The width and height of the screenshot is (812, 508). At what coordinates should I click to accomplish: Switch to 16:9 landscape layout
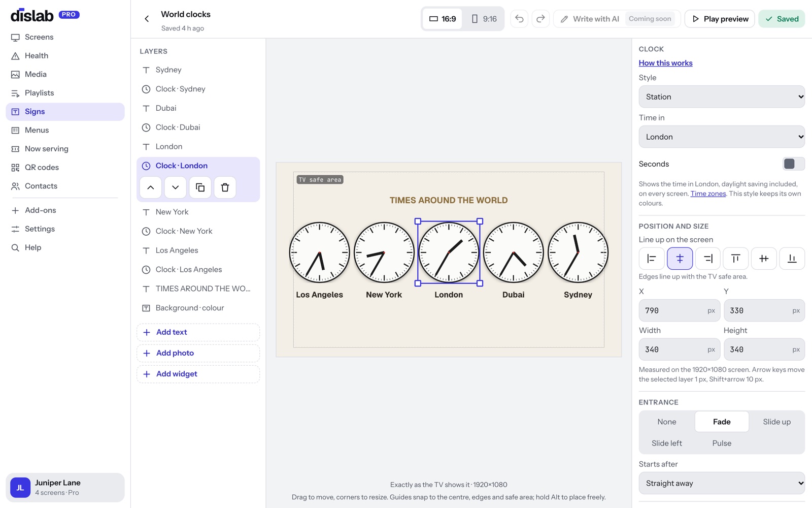443,19
